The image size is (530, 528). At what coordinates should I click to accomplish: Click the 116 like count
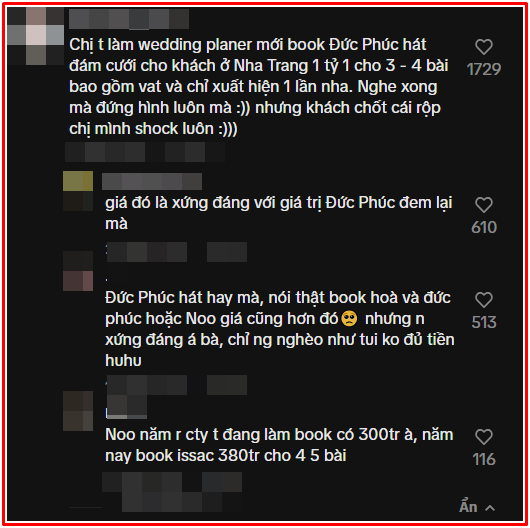tap(484, 459)
